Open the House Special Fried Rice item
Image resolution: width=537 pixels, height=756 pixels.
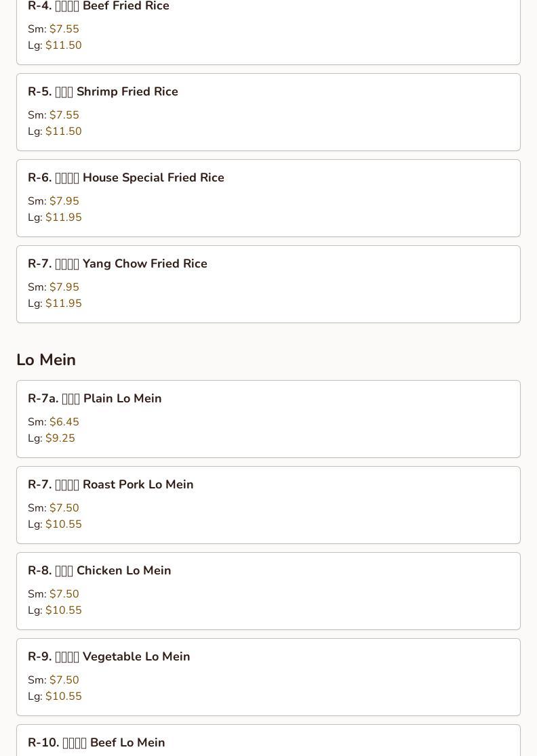click(126, 177)
